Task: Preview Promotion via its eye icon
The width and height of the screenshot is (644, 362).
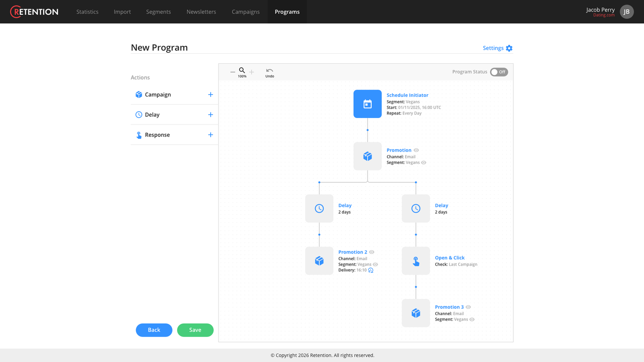Action: pyautogui.click(x=416, y=150)
